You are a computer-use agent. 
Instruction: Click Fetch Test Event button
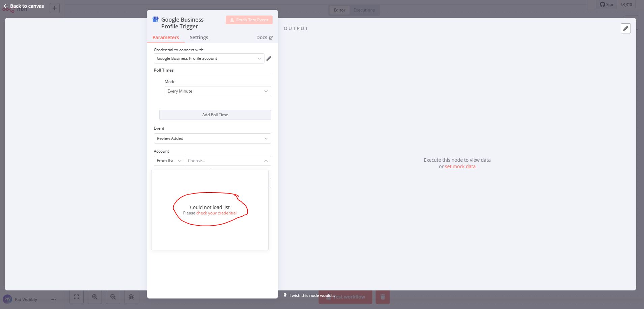(249, 20)
